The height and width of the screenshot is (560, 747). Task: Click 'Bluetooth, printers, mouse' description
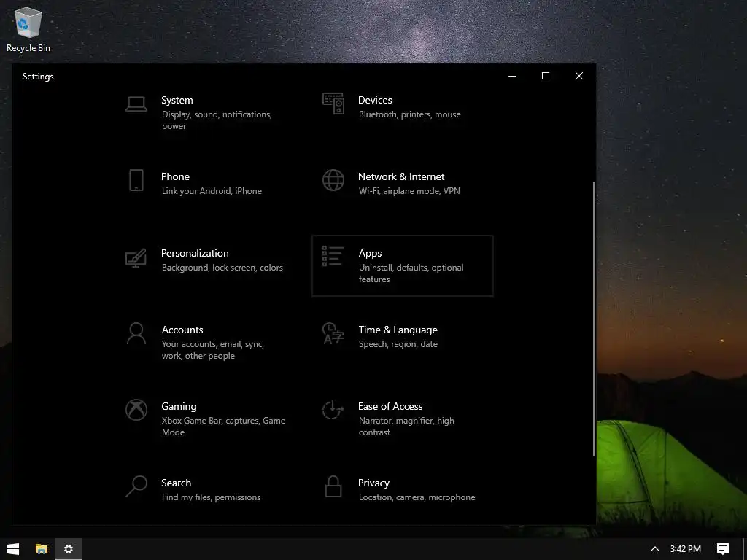[x=410, y=114]
